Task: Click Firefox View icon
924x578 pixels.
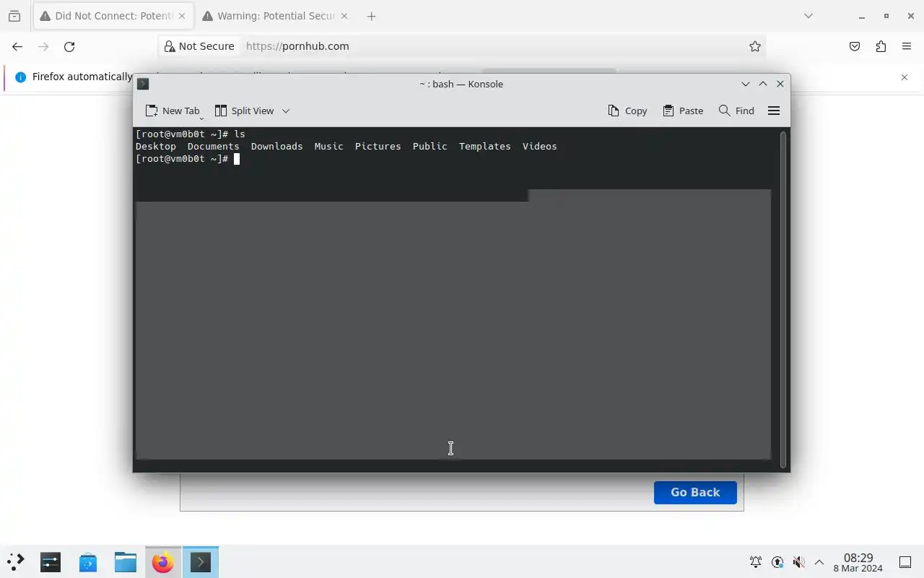Action: click(x=14, y=16)
